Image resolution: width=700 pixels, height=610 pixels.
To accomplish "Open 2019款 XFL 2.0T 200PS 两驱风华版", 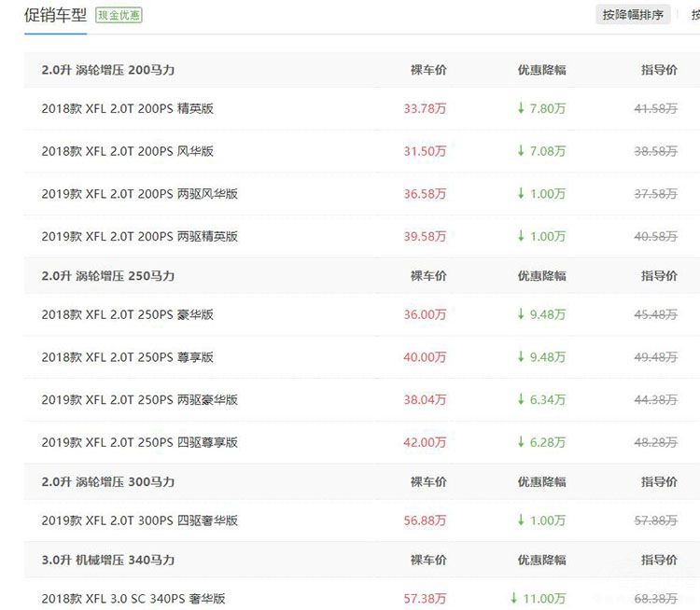I will [139, 194].
